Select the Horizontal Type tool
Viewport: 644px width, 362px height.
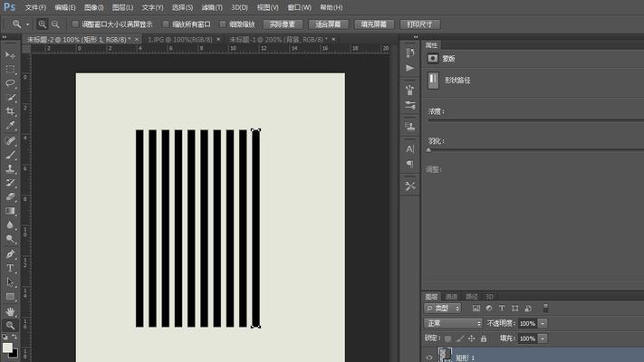[10, 268]
